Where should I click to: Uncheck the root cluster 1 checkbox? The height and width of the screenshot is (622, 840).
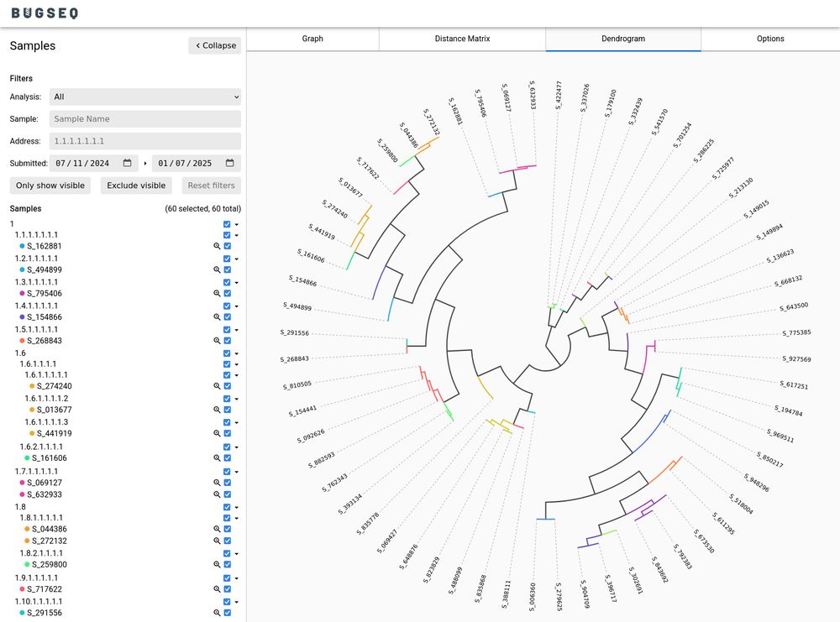pos(227,224)
